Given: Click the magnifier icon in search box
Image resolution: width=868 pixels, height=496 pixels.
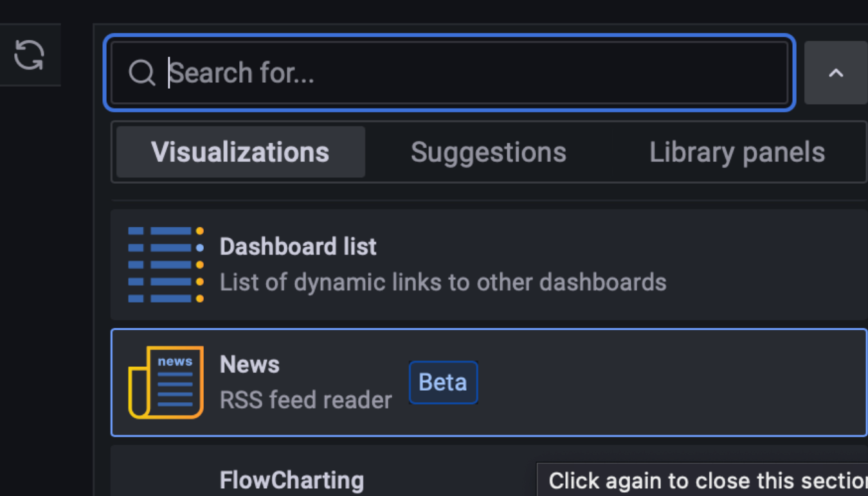Looking at the screenshot, I should pos(141,73).
